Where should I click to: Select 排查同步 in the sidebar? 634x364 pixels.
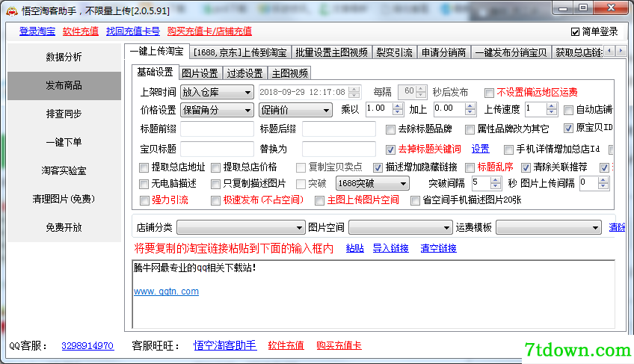pyautogui.click(x=64, y=114)
